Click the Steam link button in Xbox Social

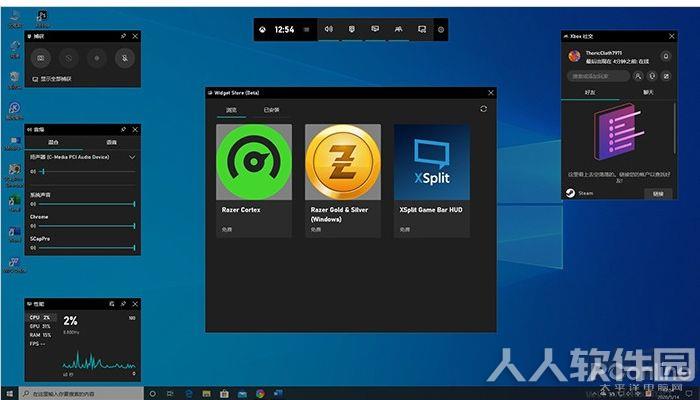(x=658, y=194)
